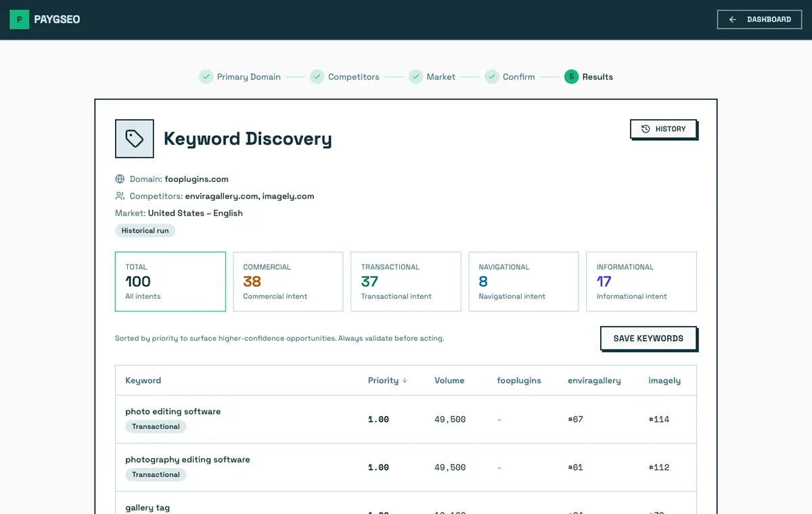Click the PAYGSEO green logo icon
812x514 pixels.
[x=19, y=19]
